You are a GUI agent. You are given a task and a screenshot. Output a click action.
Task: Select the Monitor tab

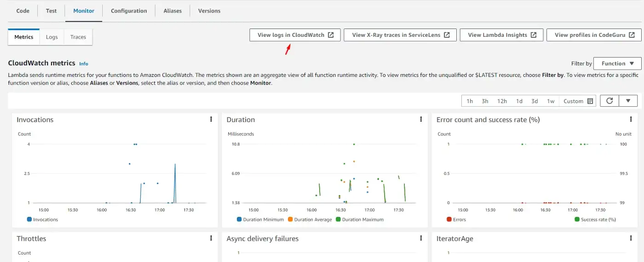[x=84, y=11]
